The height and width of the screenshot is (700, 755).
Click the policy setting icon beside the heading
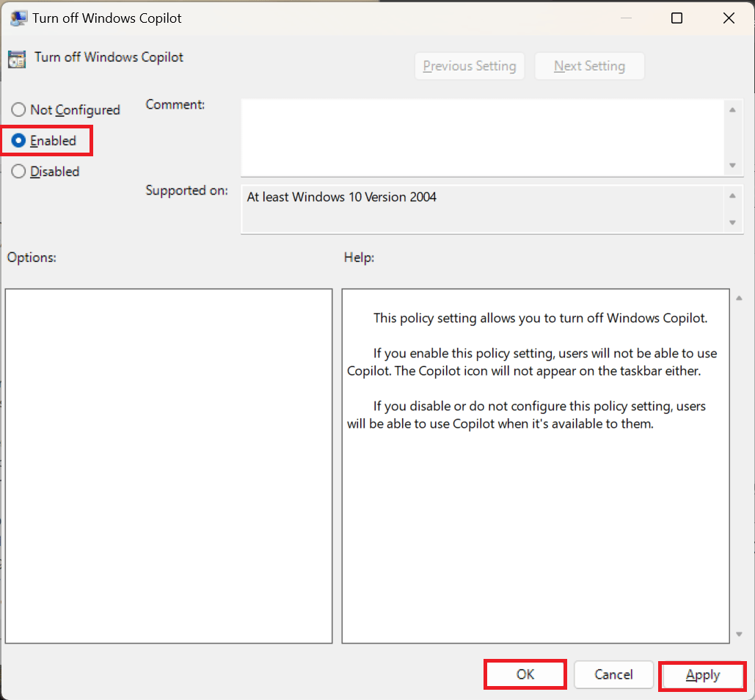(x=17, y=59)
